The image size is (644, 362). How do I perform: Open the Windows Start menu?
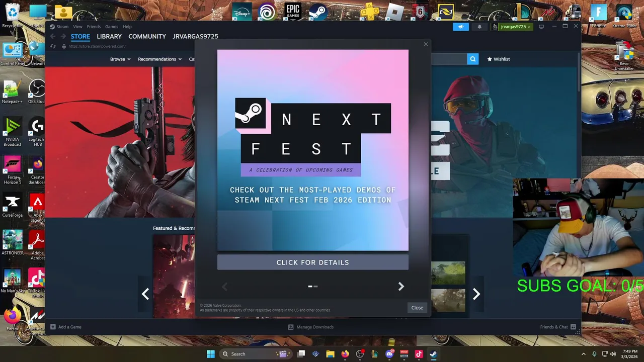(x=211, y=354)
